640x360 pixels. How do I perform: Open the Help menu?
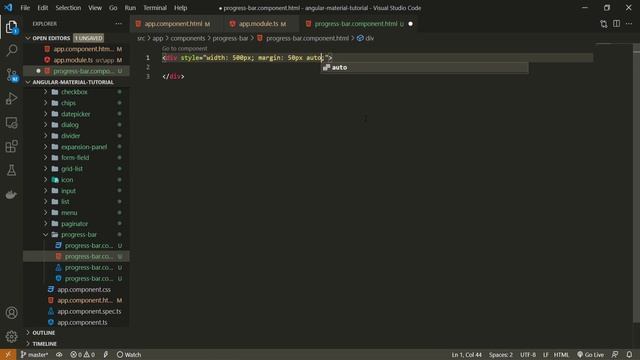click(x=180, y=8)
